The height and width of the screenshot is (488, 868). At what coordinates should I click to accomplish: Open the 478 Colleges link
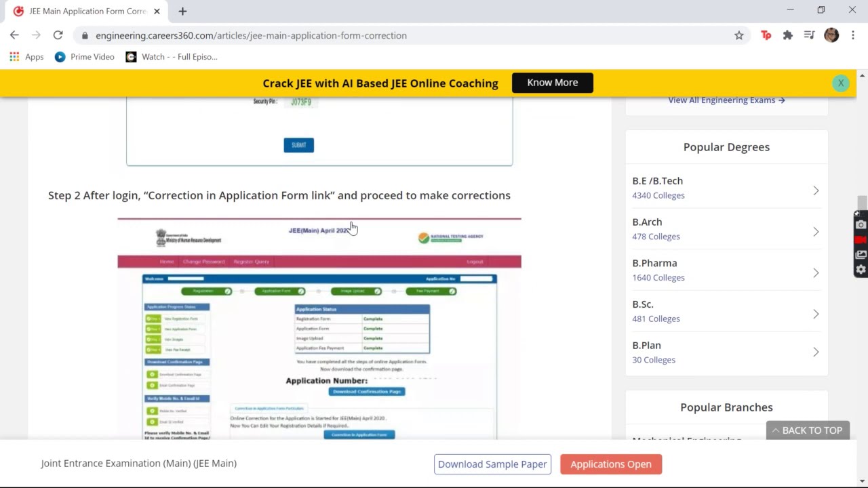656,237
